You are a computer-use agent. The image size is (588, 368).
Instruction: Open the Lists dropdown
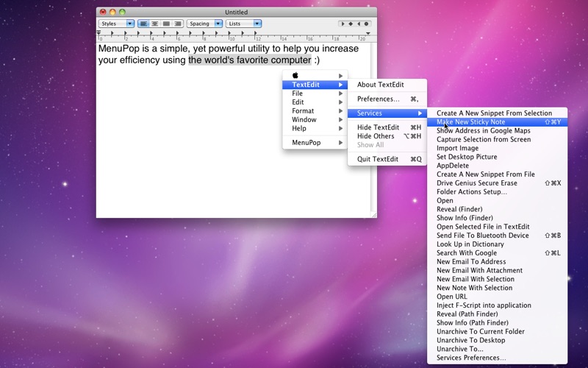pyautogui.click(x=243, y=24)
